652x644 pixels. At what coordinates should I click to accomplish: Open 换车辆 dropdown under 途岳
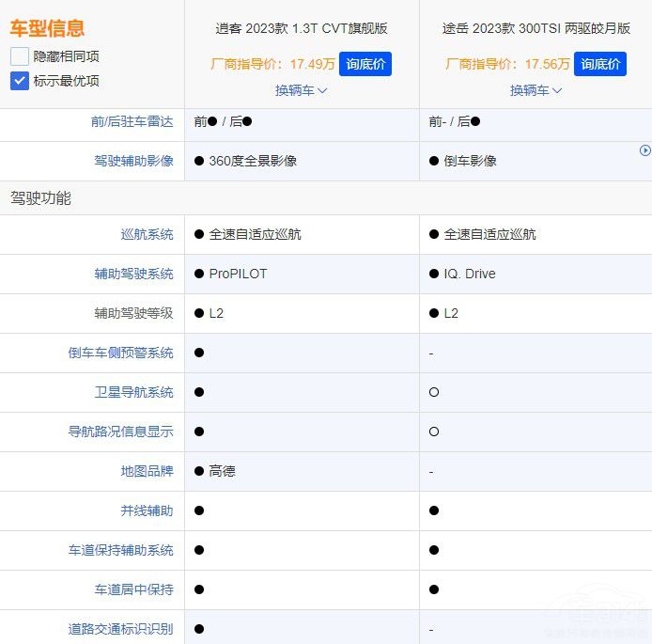536,90
